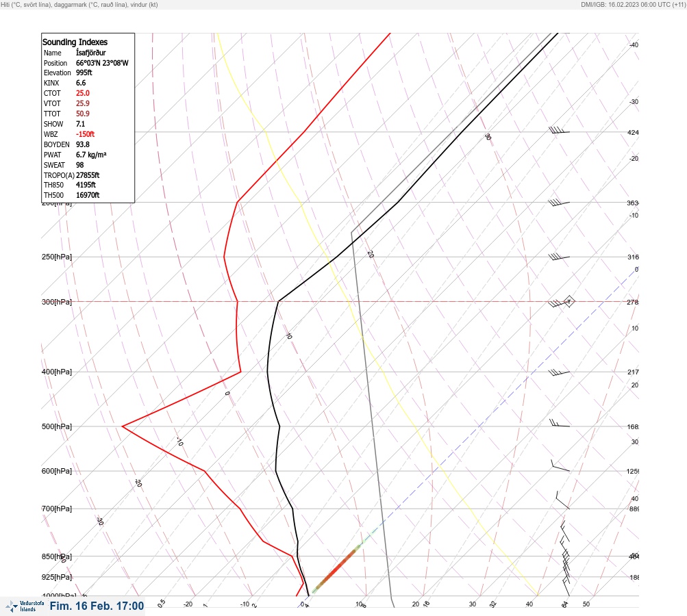Screen dimensions: 687x616
Task: Click the TTOT value 50.9
Action: point(82,114)
